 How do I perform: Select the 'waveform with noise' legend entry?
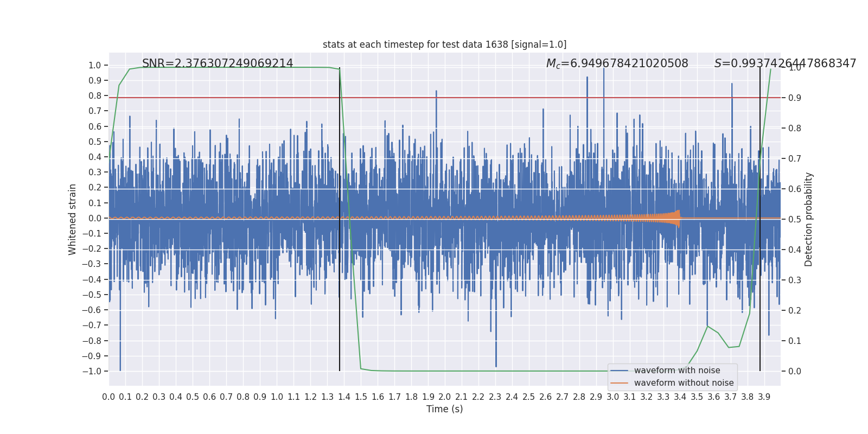click(677, 371)
